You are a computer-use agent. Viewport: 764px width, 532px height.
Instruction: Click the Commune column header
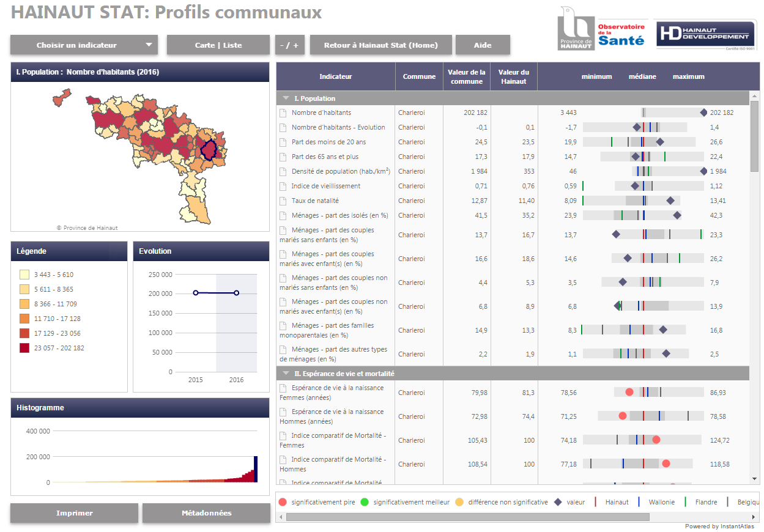[419, 76]
